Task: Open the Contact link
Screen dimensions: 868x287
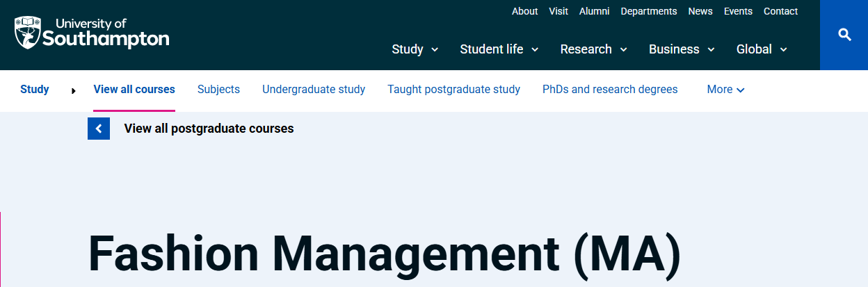Action: (x=780, y=11)
